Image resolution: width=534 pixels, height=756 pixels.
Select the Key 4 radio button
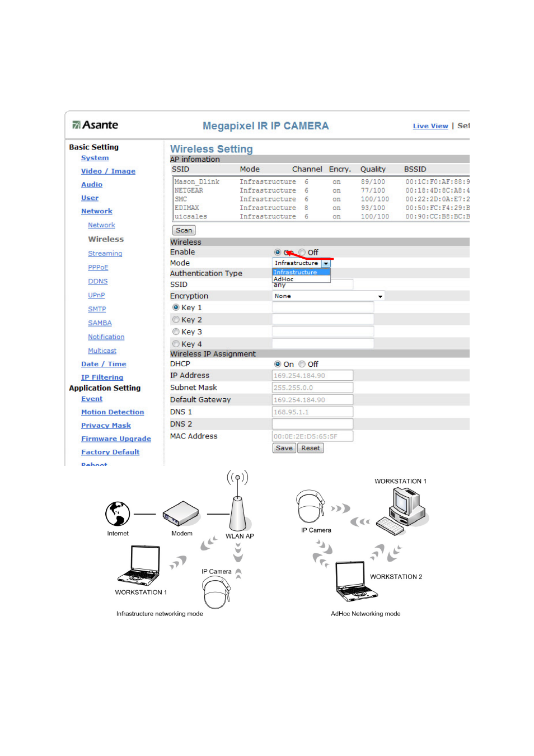(176, 344)
